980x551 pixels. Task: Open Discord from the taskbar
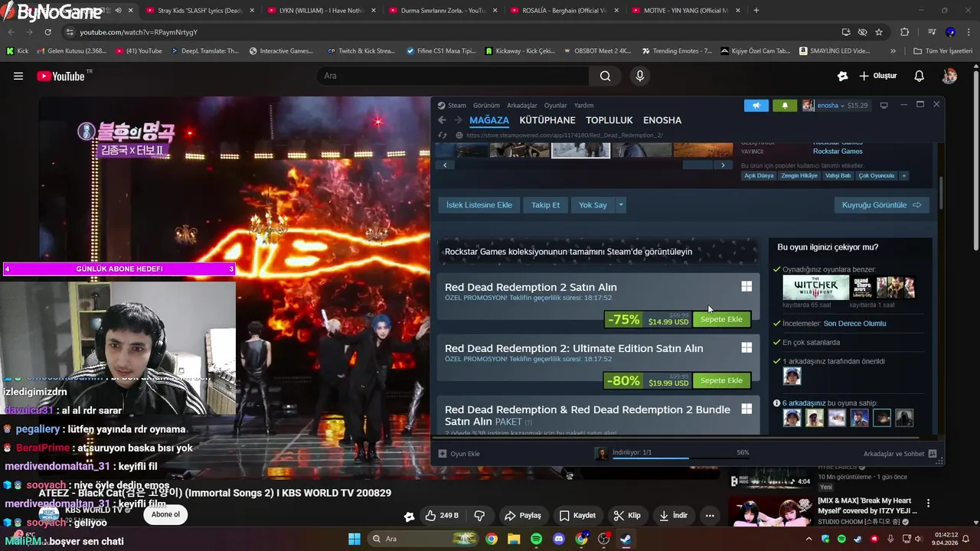coord(559,539)
